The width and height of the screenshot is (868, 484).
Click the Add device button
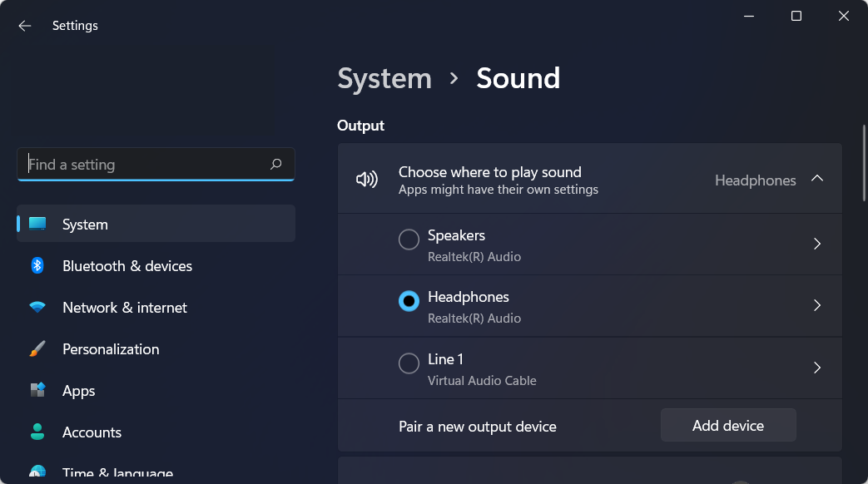click(728, 425)
